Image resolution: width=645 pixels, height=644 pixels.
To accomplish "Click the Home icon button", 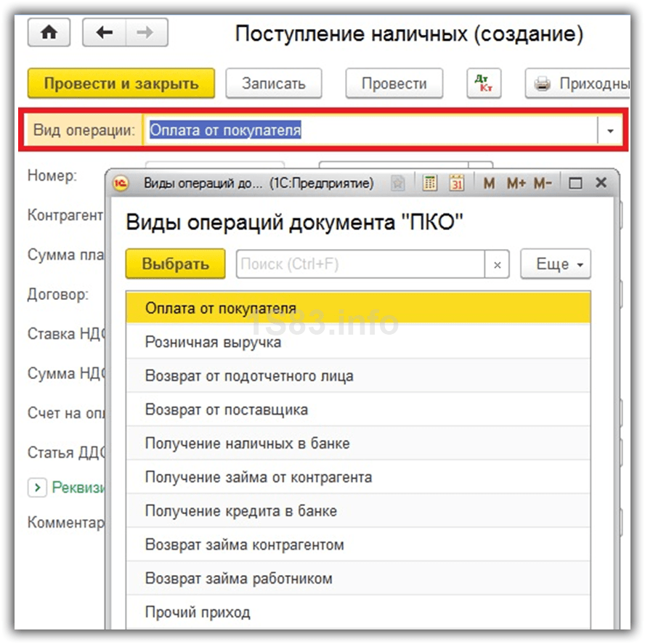I will 49,33.
